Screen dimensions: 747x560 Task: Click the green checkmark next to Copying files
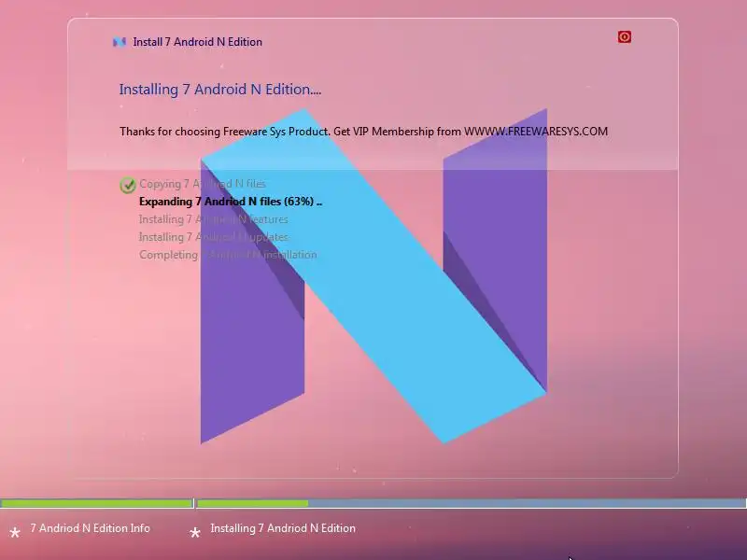click(128, 185)
